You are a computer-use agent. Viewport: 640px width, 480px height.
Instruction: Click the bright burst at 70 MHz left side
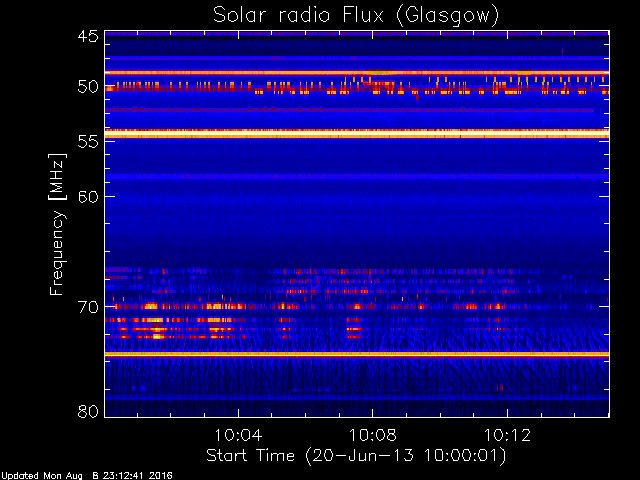click(151, 306)
